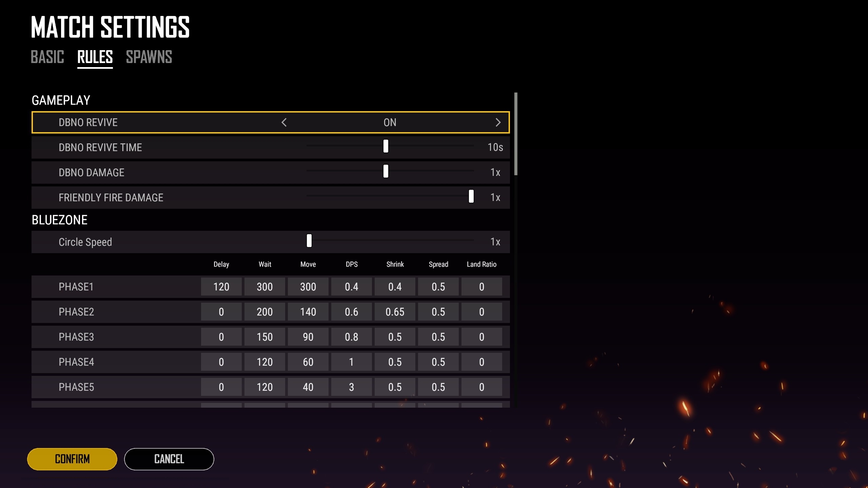The height and width of the screenshot is (488, 868).
Task: Select the RULES tab
Action: 95,57
